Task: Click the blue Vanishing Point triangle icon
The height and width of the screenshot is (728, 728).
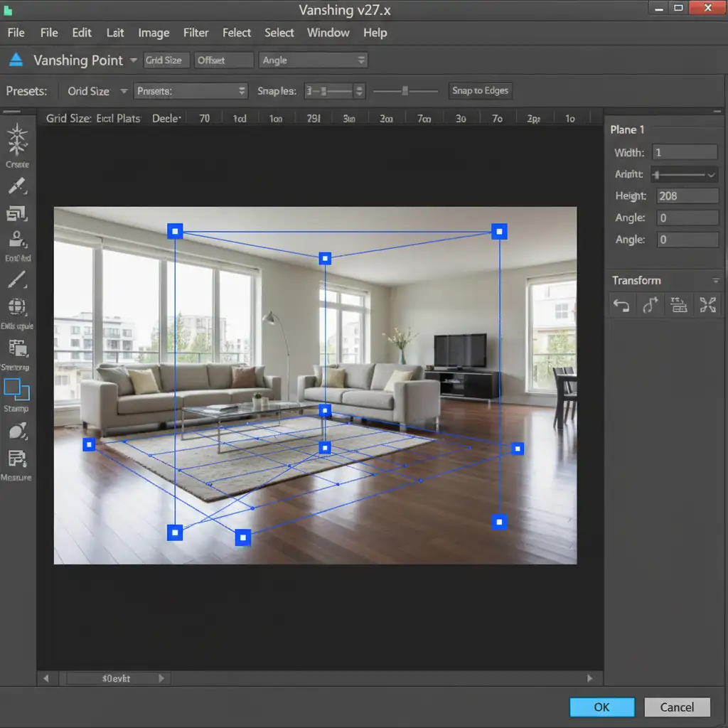Action: pyautogui.click(x=17, y=60)
